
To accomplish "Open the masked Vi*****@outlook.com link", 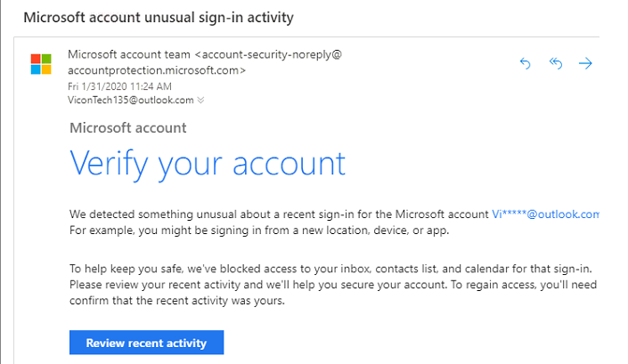I will (545, 214).
